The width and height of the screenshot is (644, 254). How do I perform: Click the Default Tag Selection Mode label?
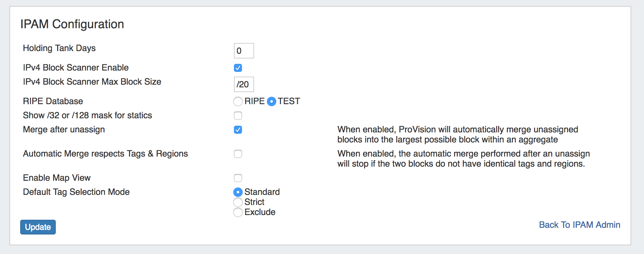76,192
